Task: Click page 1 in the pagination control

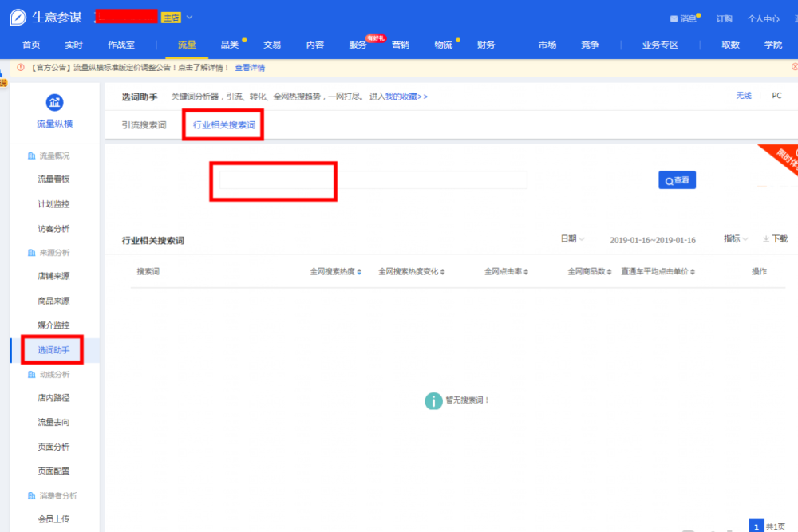Action: pyautogui.click(x=756, y=526)
